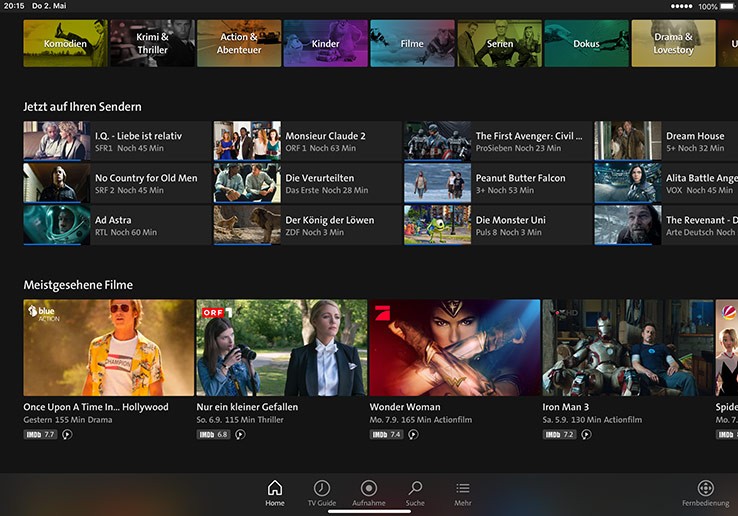This screenshot has width=738, height=516.
Task: Open Dream House thumbnail
Action: click(628, 141)
